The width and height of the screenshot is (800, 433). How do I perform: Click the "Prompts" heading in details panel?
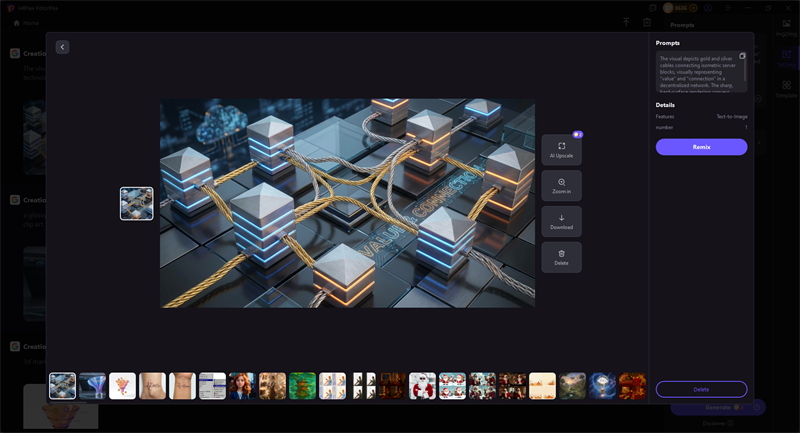tap(668, 43)
